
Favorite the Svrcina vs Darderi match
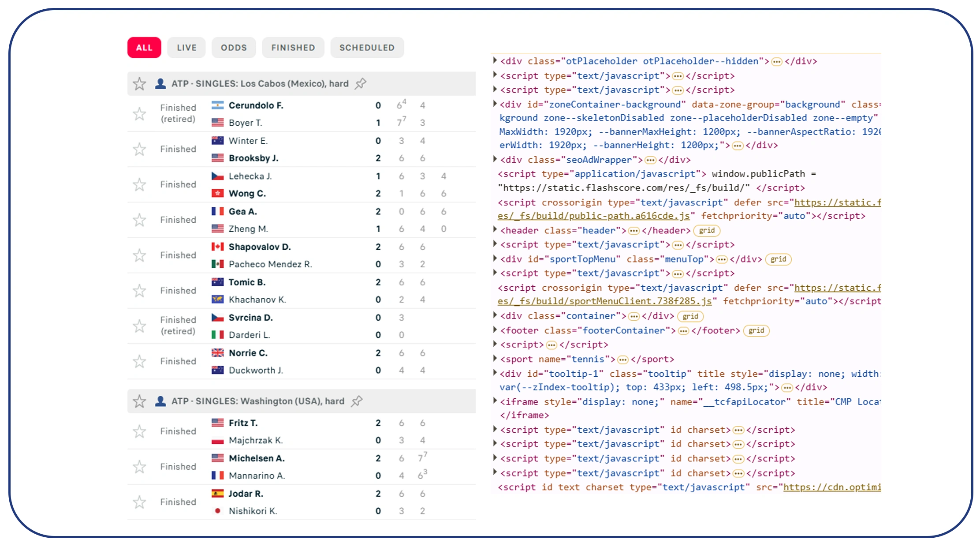(139, 326)
